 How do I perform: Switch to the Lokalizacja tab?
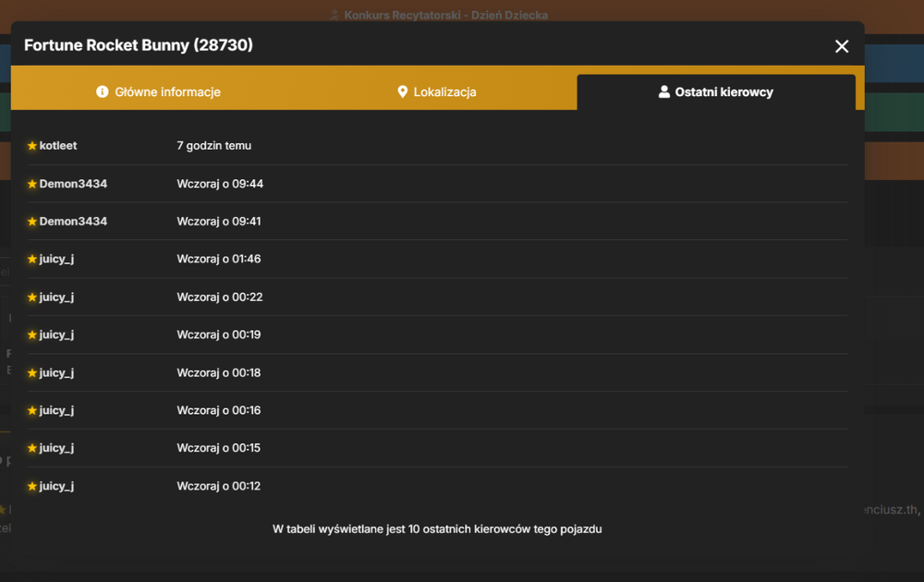click(x=437, y=91)
